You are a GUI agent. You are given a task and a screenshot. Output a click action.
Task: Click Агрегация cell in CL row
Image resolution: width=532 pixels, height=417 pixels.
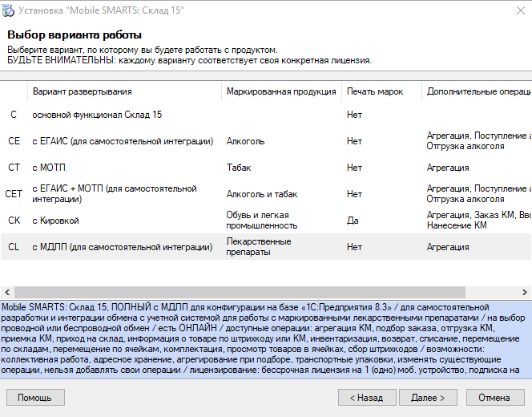click(x=448, y=247)
